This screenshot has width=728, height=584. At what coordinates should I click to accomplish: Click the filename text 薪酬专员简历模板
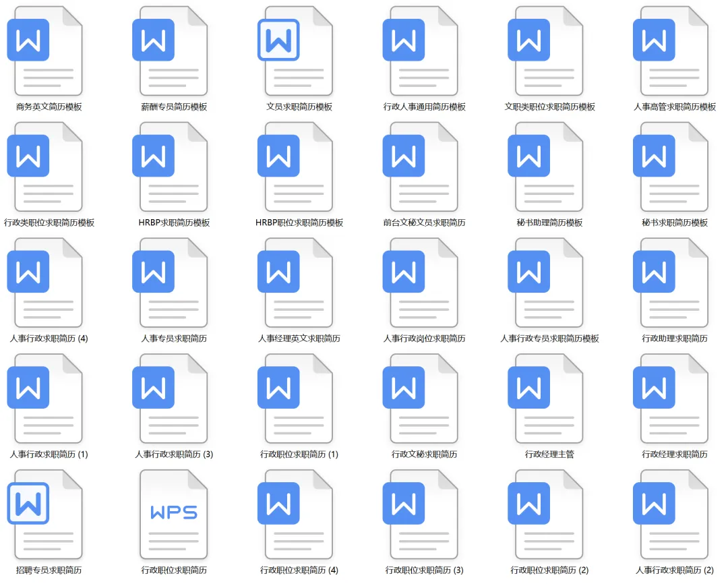[174, 107]
